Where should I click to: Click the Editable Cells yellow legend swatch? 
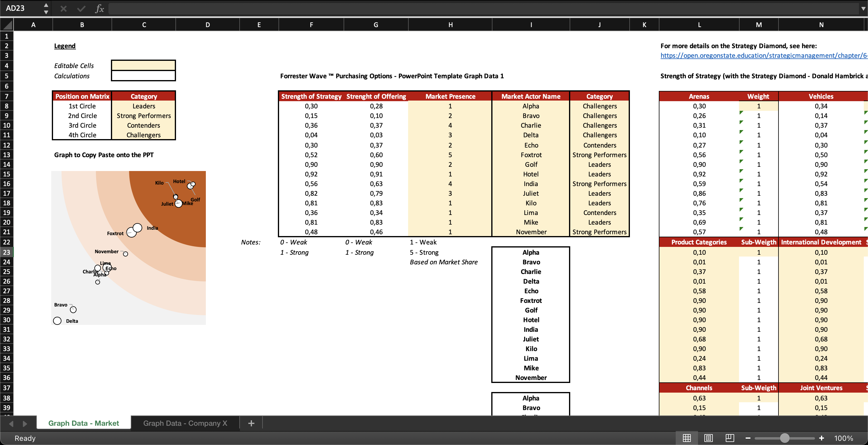(143, 65)
